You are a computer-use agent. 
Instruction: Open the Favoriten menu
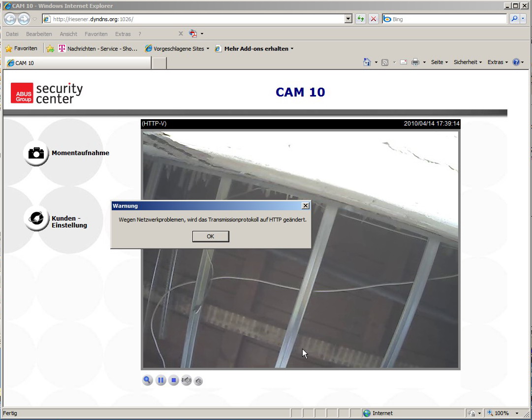click(96, 34)
